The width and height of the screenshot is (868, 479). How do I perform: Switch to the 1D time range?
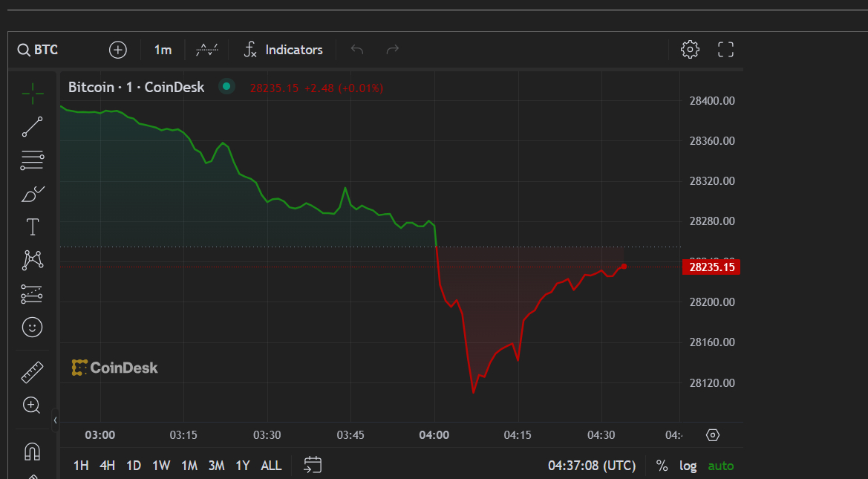tap(134, 466)
